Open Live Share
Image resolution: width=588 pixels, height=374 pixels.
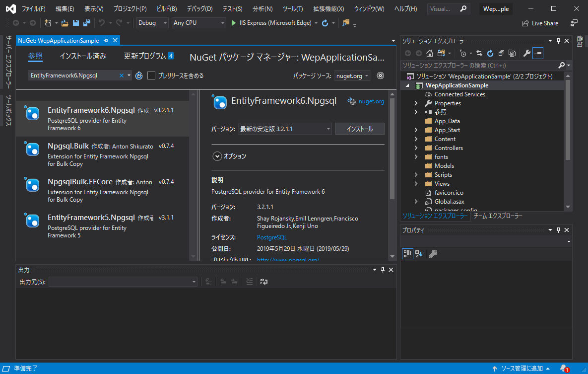coord(540,23)
